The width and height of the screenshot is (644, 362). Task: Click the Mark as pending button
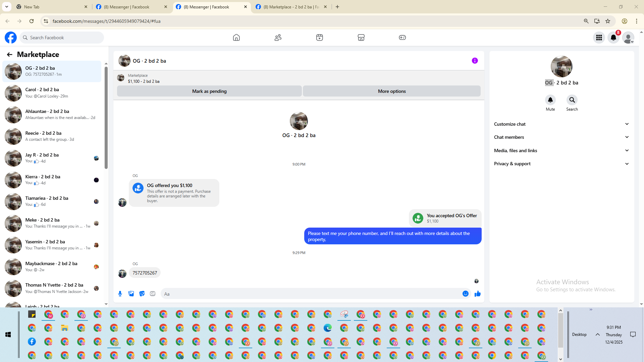209,91
